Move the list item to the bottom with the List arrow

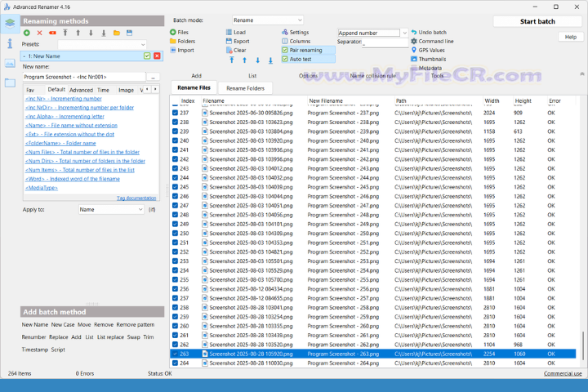[x=270, y=60]
